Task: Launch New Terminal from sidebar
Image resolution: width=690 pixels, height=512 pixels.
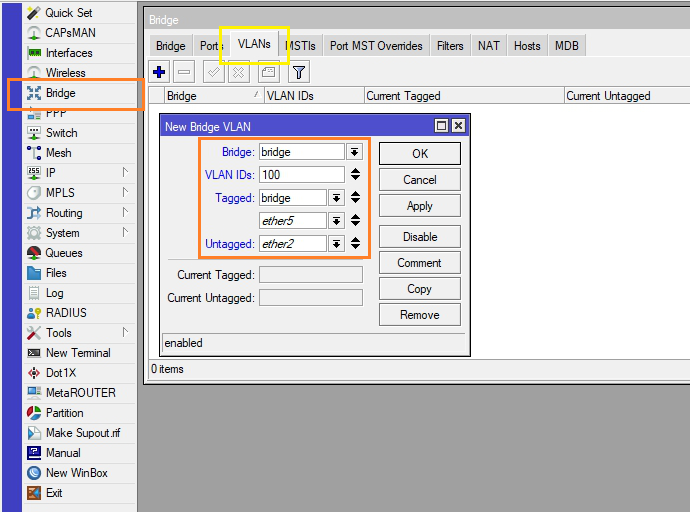Action: click(77, 353)
